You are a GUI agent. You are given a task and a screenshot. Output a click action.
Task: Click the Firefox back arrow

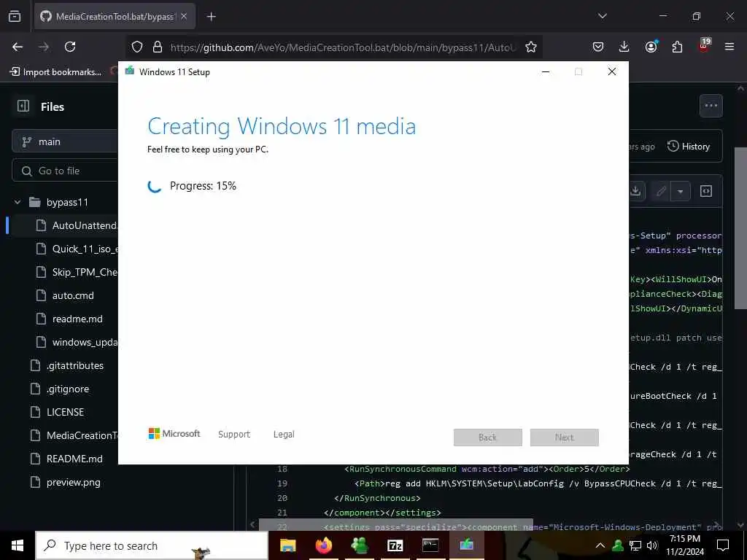point(18,47)
